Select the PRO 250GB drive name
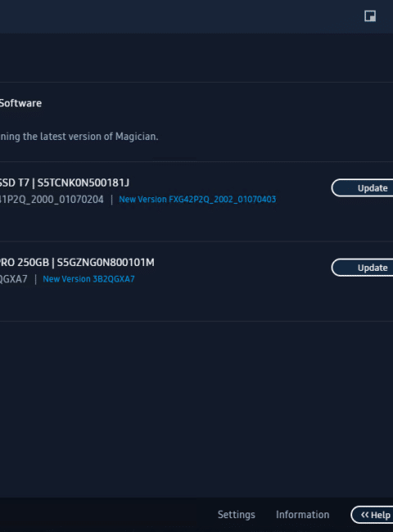 tap(25, 263)
